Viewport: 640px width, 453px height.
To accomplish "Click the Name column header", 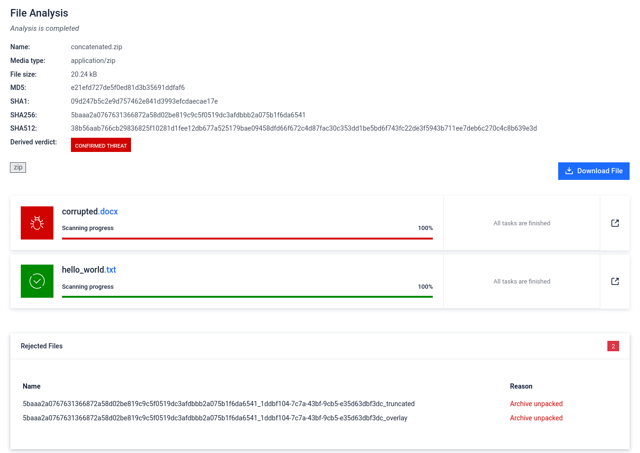I will point(31,386).
